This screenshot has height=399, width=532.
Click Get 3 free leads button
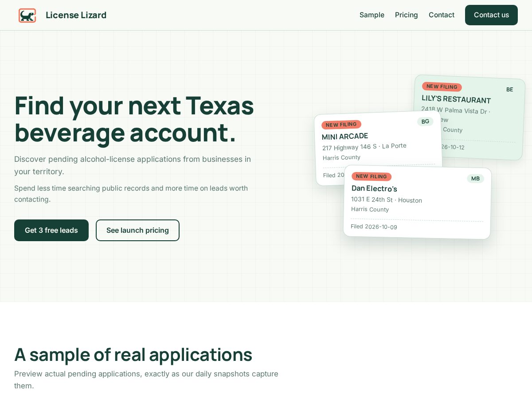[x=51, y=230]
